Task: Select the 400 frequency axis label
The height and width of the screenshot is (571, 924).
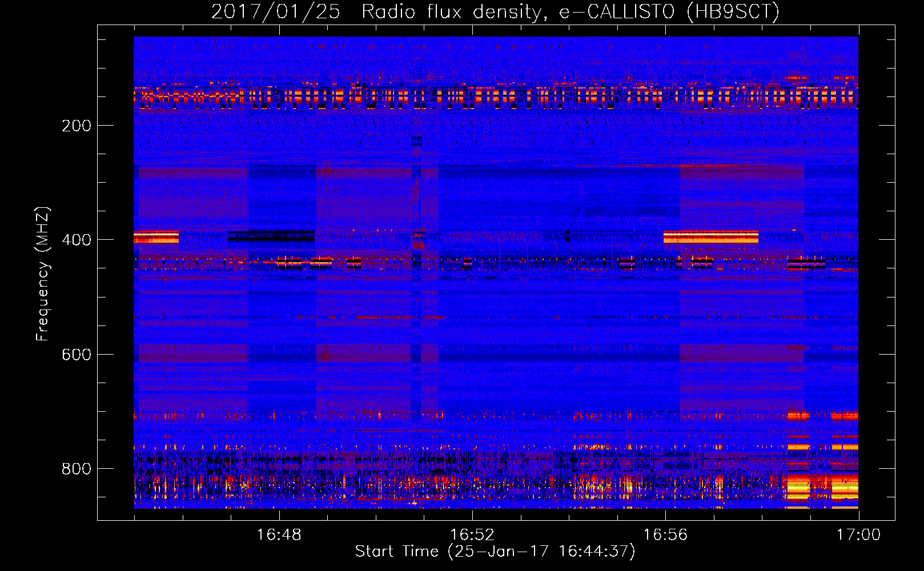Action: [77, 240]
